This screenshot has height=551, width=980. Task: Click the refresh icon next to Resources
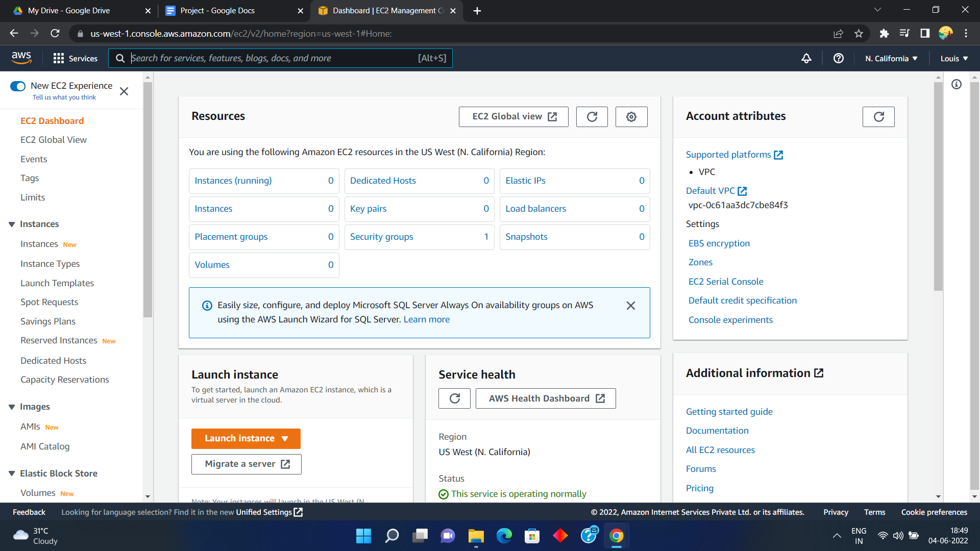pos(592,116)
